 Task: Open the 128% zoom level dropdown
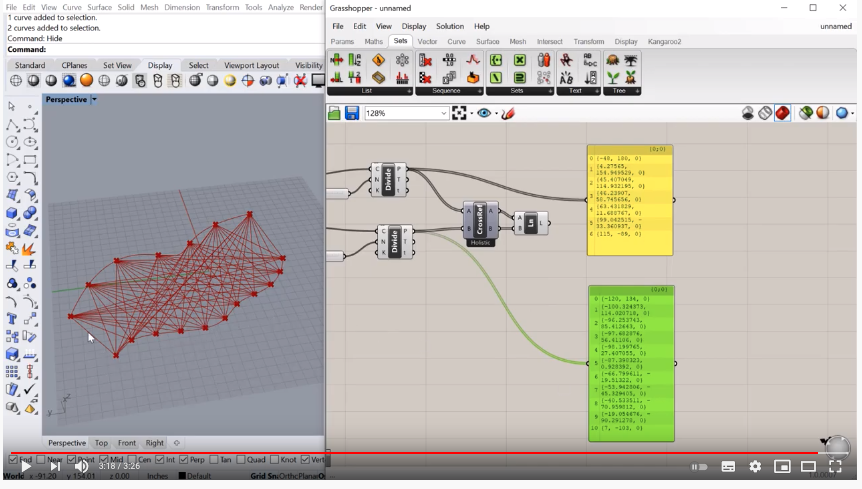pyautogui.click(x=443, y=114)
